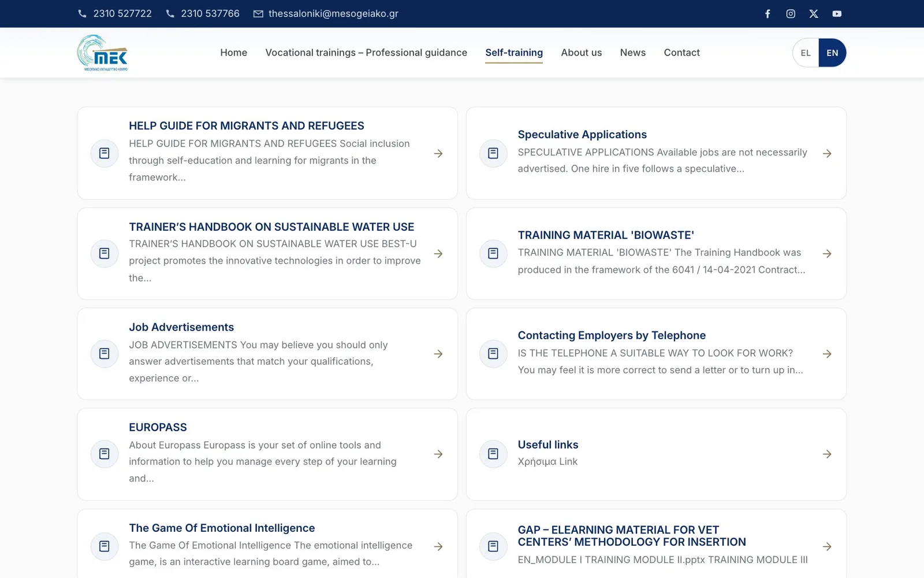Open TRAINING MATERIAL 'BIOWASTE' title
This screenshot has width=924, height=578.
606,235
